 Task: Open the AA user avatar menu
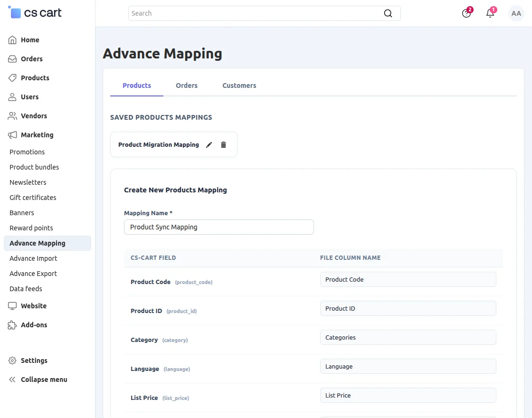pos(516,13)
